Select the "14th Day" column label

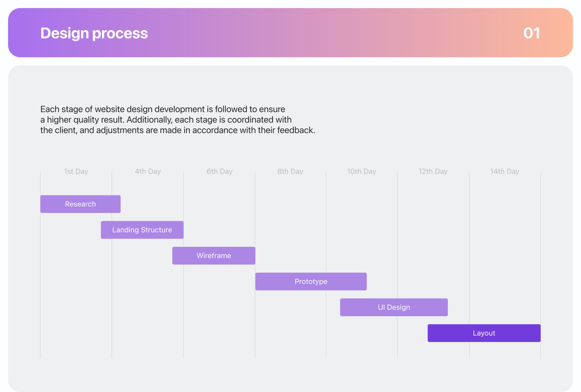504,171
